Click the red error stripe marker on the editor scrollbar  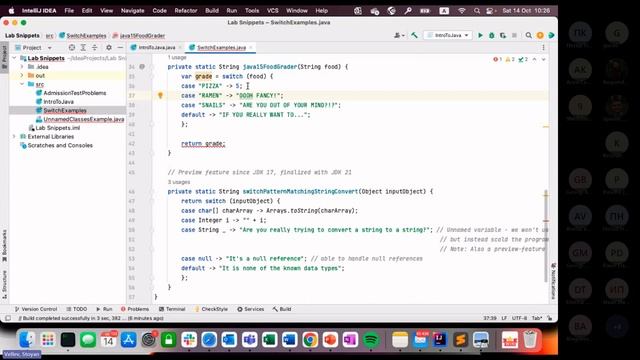[x=546, y=221]
